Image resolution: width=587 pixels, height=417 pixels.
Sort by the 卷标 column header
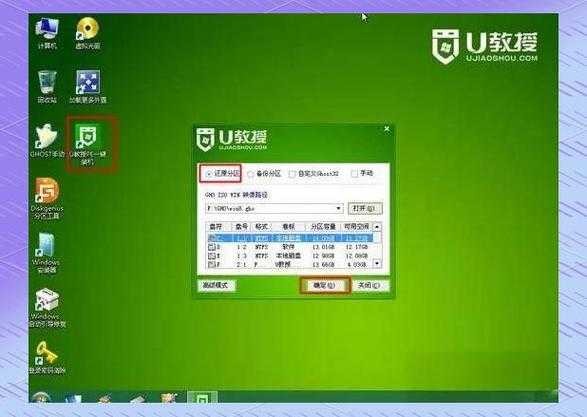pos(288,226)
